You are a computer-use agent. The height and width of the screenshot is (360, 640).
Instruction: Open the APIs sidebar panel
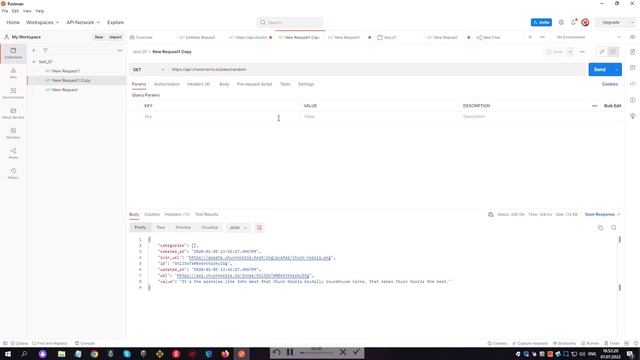pos(13,73)
